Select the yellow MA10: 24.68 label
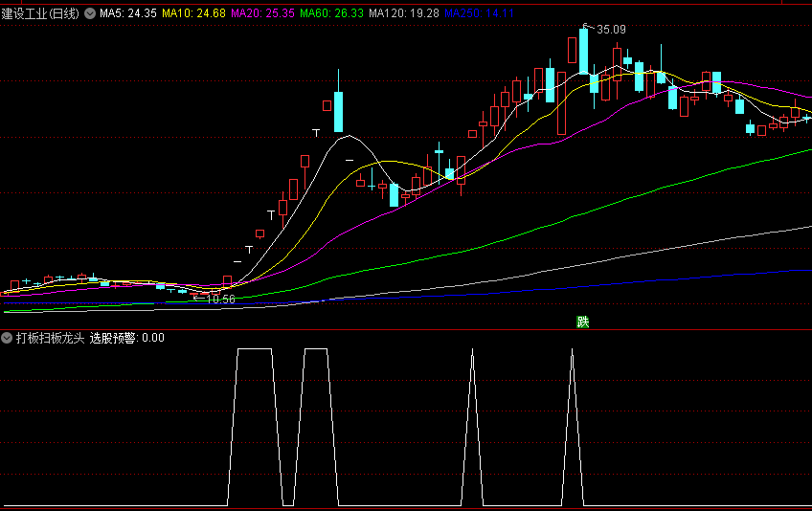Viewport: 812px width, 511px height. [193, 13]
